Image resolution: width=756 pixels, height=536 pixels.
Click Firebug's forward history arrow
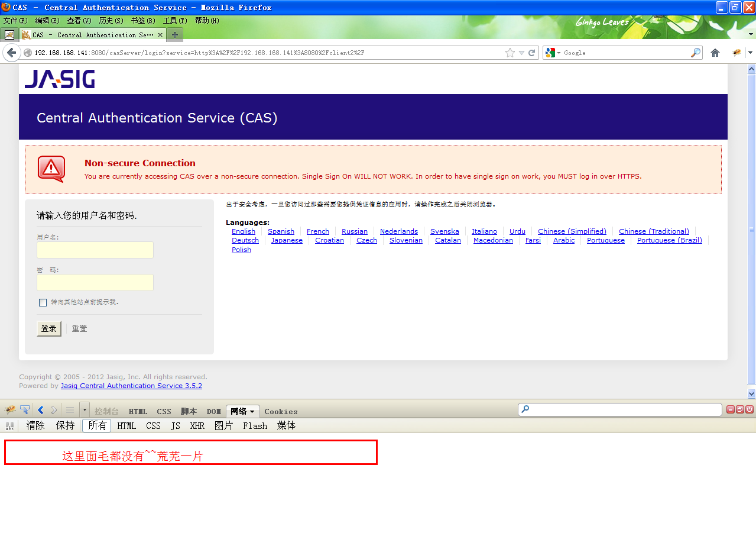[54, 410]
